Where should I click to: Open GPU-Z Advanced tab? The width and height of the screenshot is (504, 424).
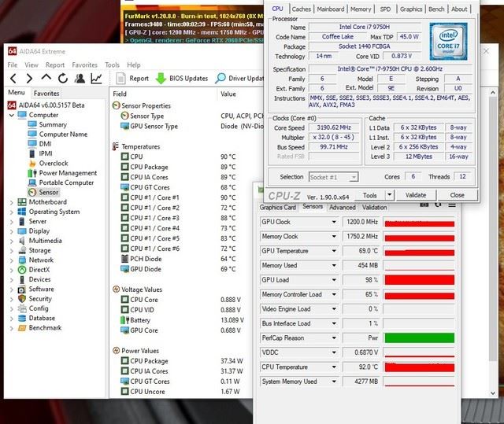343,208
